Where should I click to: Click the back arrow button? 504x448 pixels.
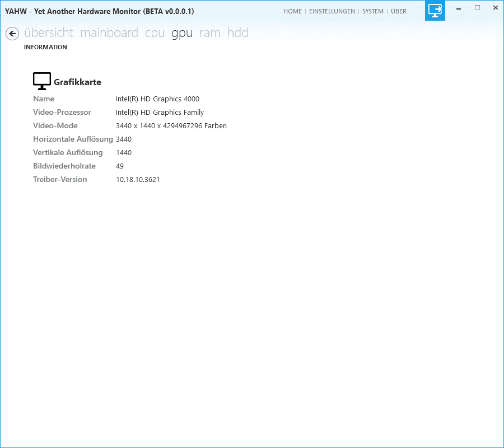tap(12, 34)
